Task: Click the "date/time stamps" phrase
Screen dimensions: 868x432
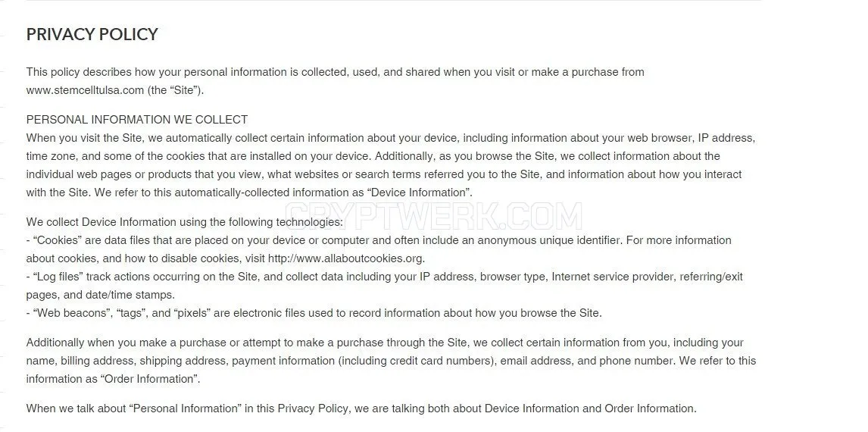Action: click(130, 296)
